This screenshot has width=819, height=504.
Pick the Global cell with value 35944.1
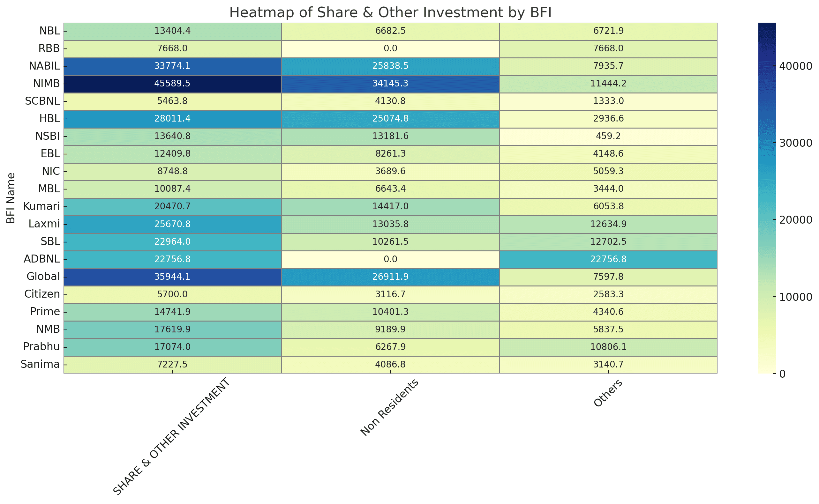coord(172,277)
